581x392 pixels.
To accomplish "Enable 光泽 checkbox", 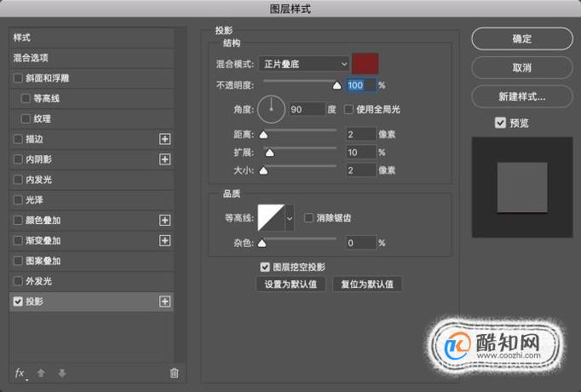I will tap(18, 200).
